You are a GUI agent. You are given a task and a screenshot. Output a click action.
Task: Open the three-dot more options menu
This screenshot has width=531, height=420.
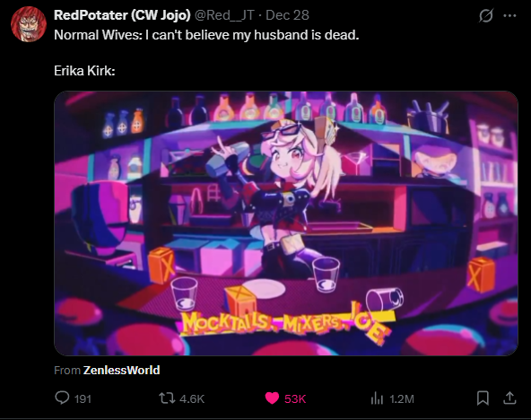(509, 15)
